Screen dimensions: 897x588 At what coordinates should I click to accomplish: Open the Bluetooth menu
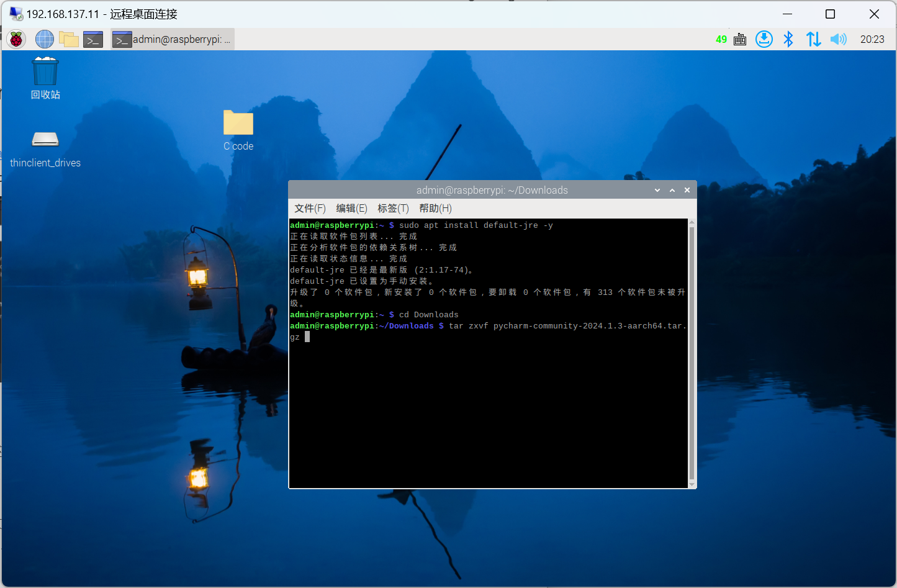pos(788,39)
